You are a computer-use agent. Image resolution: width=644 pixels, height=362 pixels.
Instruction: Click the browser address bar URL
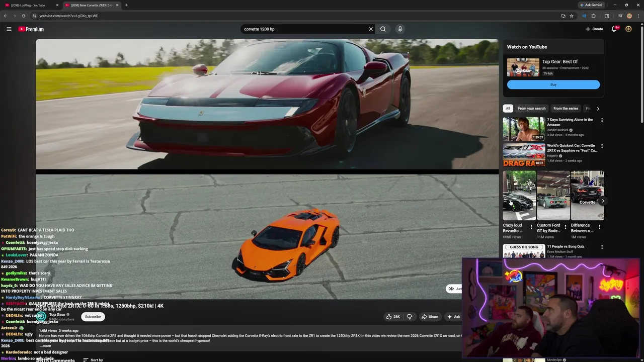click(x=68, y=16)
